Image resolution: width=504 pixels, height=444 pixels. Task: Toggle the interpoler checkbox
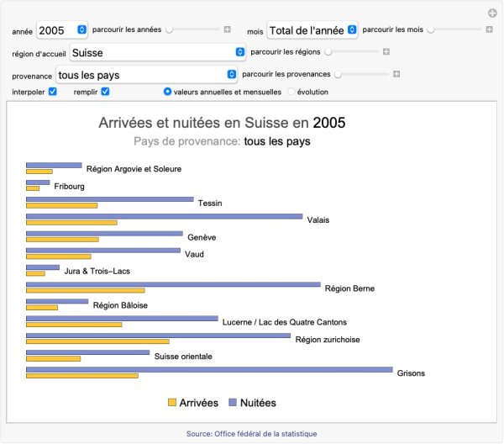pos(52,92)
